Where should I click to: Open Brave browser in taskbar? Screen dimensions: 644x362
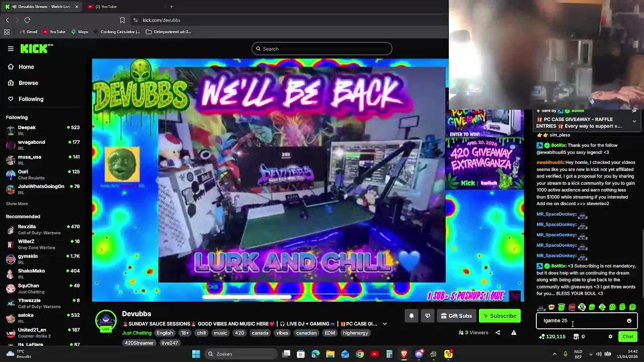(404, 354)
